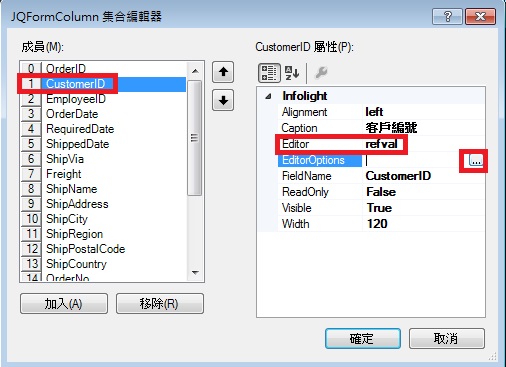Click scroll-down arrow of members list
506x367 pixels.
(195, 272)
